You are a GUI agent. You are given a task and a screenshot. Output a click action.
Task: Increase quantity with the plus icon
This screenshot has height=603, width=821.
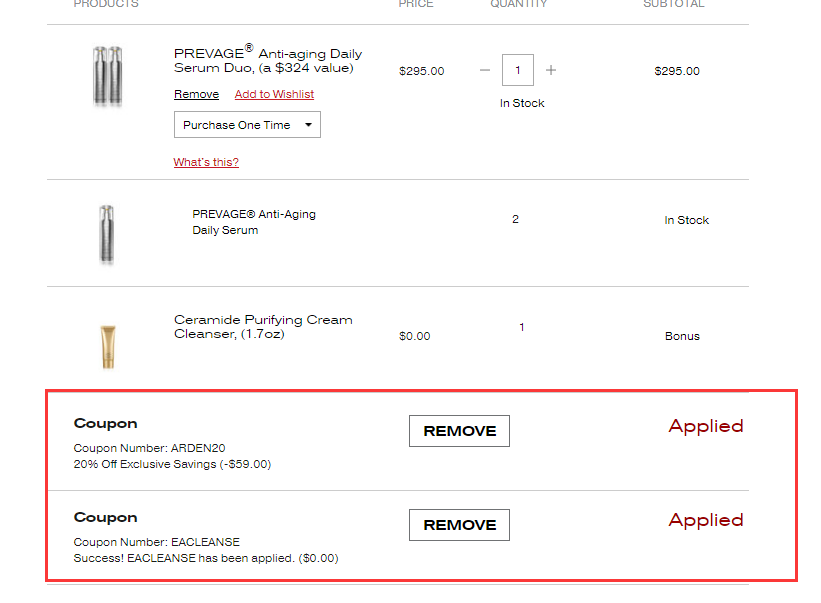pos(551,71)
